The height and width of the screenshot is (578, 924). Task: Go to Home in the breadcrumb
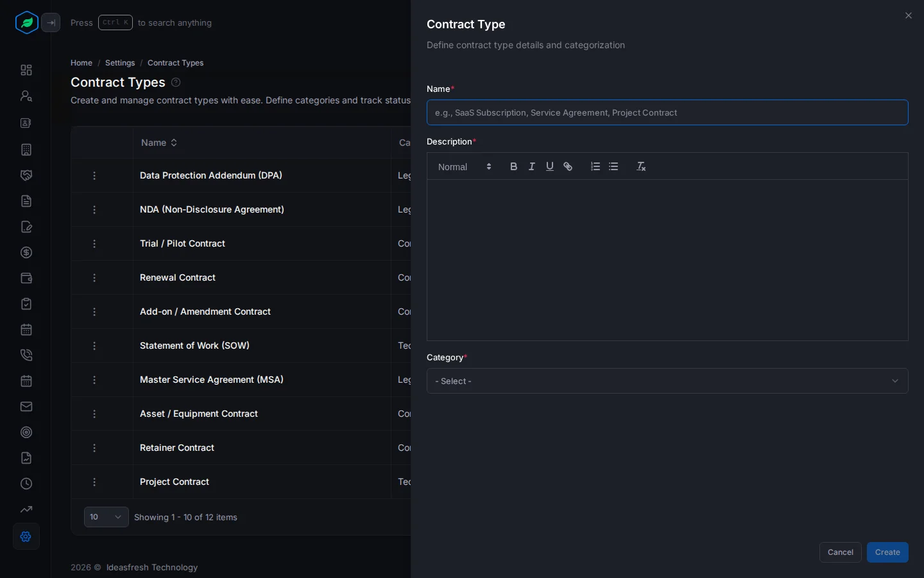point(81,63)
